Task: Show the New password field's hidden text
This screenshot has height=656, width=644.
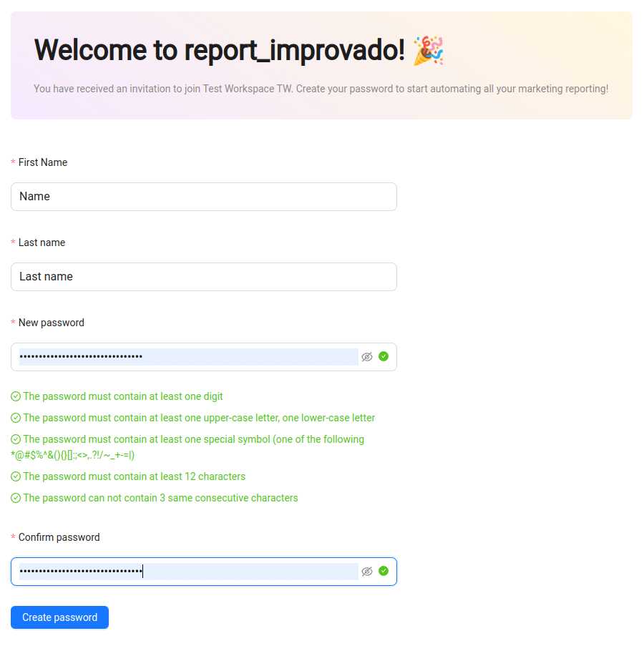Action: coord(367,357)
